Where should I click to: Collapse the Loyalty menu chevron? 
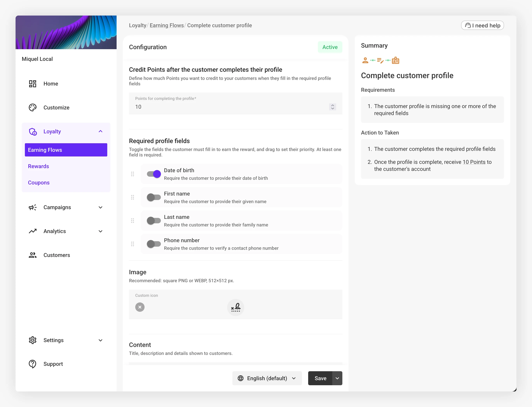pos(100,131)
